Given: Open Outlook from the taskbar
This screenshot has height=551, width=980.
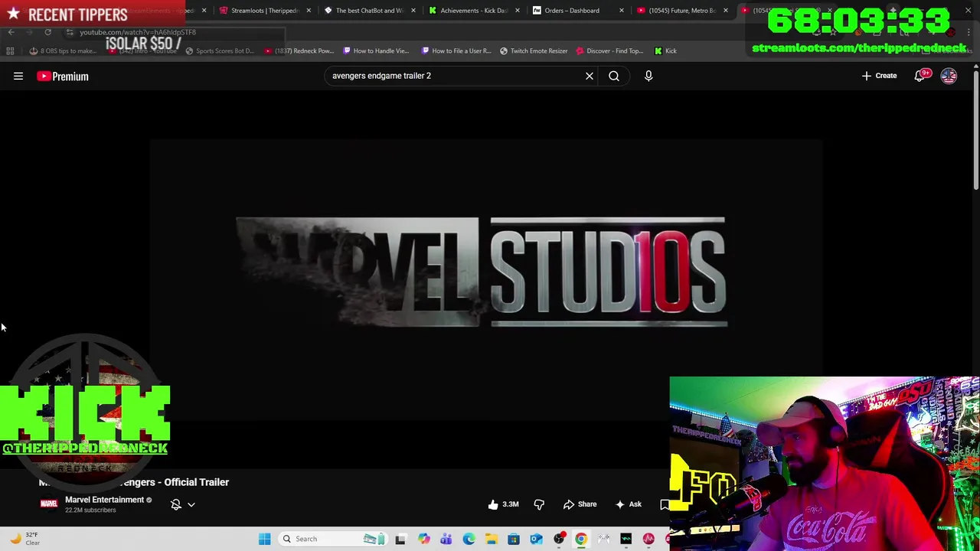Looking at the screenshot, I should 536,539.
